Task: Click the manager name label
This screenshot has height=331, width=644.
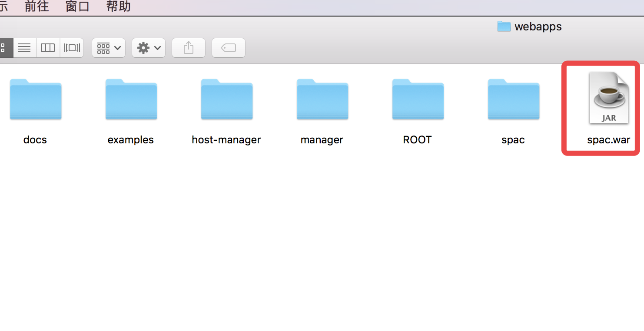Action: 322,140
